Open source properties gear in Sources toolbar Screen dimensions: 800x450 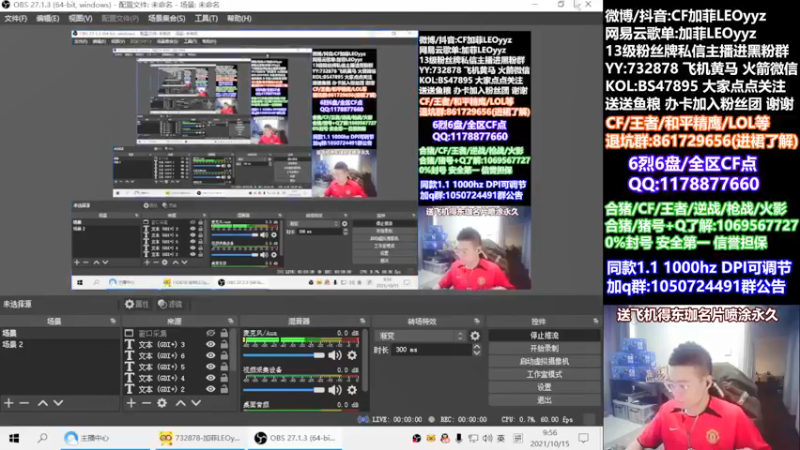(162, 403)
